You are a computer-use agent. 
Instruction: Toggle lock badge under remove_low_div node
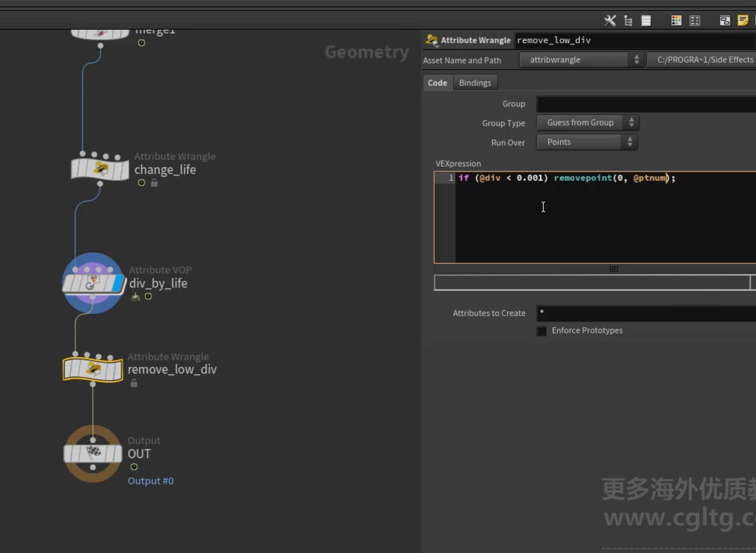(x=134, y=383)
